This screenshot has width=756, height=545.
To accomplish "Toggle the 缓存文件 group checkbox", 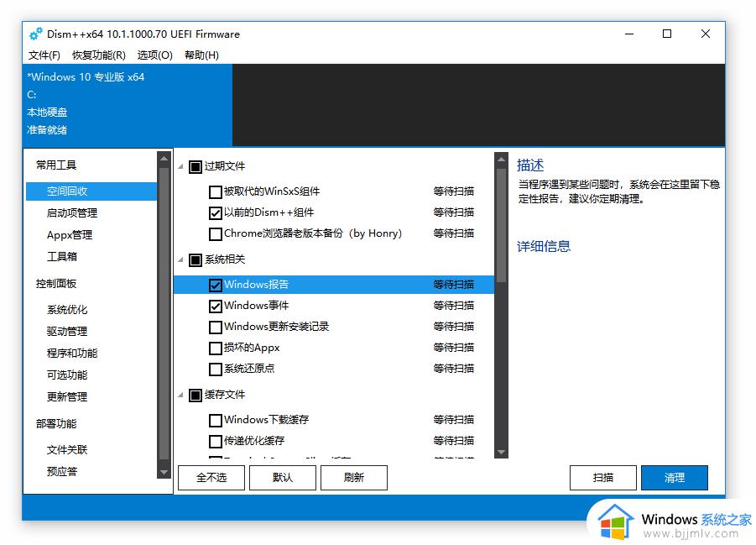I will (196, 396).
